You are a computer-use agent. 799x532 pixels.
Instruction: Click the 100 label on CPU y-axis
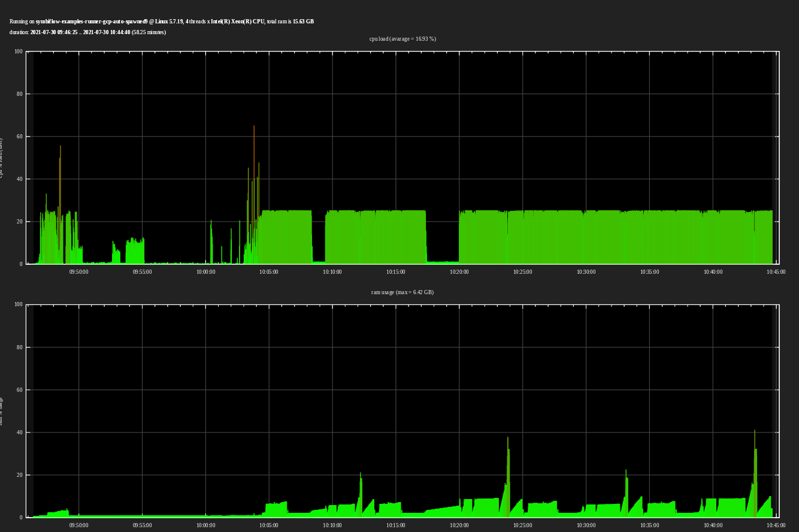[x=19, y=52]
